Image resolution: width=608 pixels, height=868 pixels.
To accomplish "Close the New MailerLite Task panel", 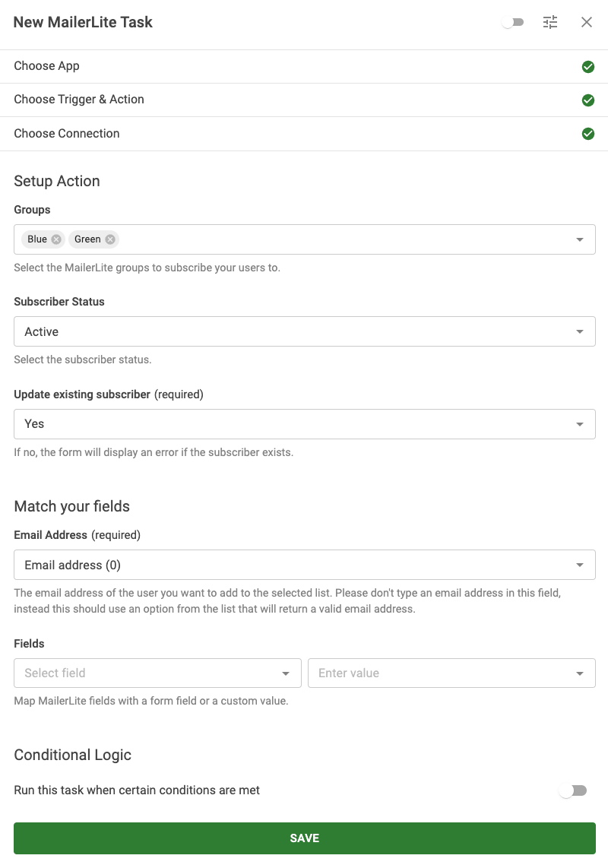I will tap(587, 22).
